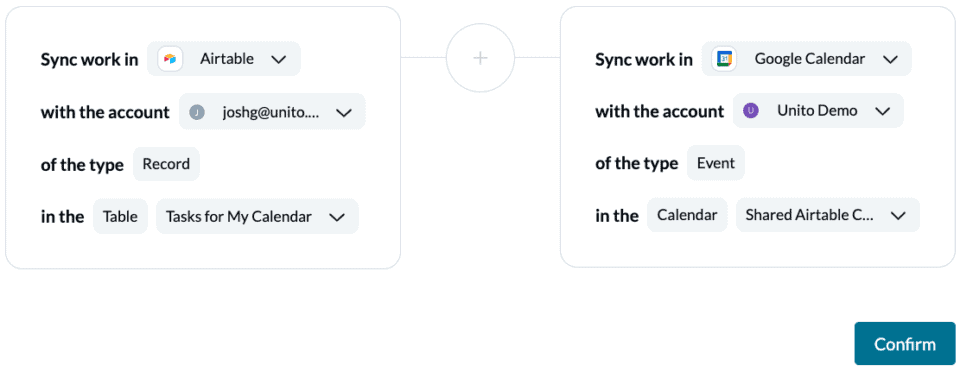
Task: Expand the Google Calendar tool chevron
Action: pyautogui.click(x=890, y=59)
